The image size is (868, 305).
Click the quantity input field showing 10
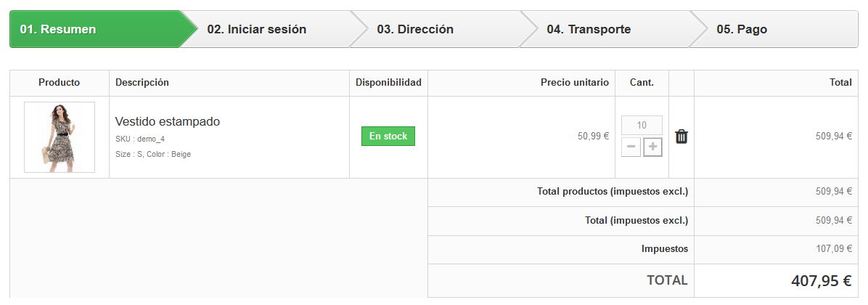(x=642, y=125)
